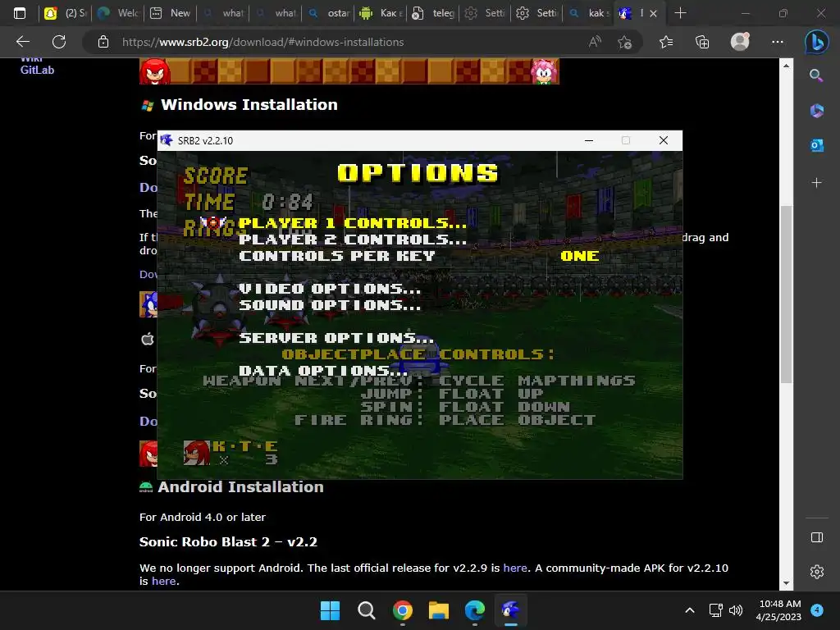This screenshot has width=840, height=630.
Task: Open Data Options in SRB2 menu
Action: (x=323, y=371)
